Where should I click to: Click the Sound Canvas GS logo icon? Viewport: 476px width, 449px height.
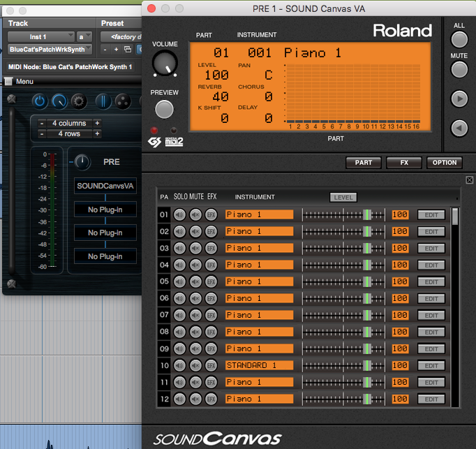pos(154,142)
